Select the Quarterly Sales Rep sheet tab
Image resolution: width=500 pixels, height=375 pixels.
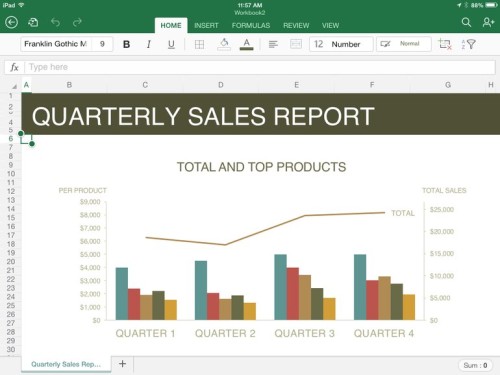click(66, 364)
